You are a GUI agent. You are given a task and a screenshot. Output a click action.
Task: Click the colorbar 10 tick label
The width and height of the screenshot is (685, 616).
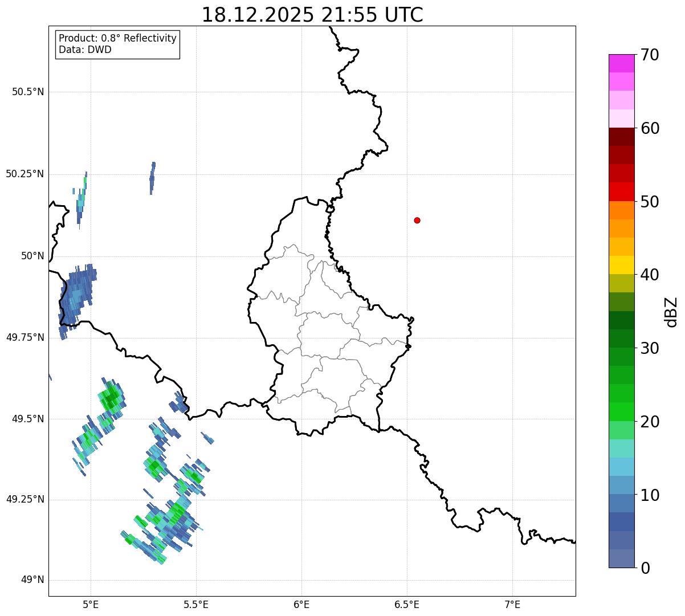tap(650, 495)
